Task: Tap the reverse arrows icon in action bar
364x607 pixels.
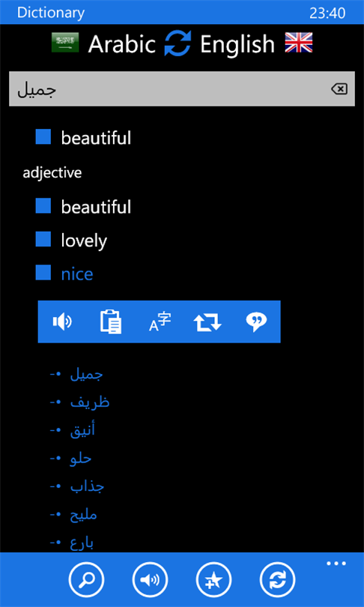Action: [207, 321]
